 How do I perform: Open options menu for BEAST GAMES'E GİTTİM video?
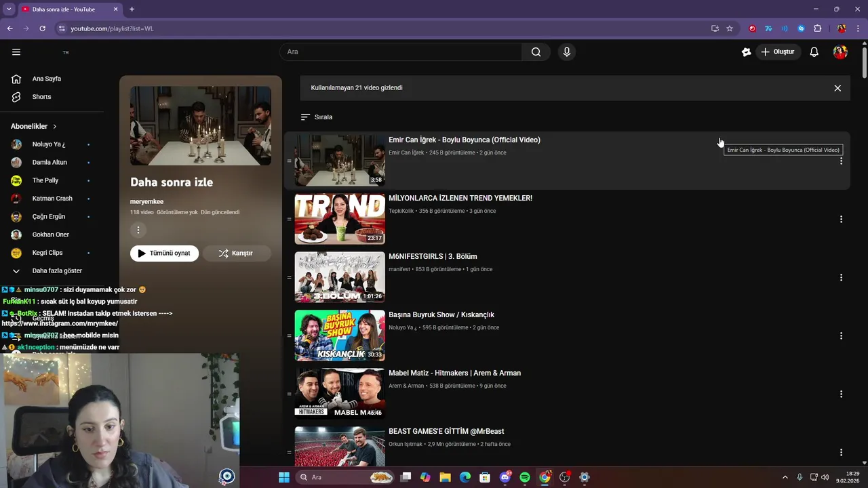841,453
